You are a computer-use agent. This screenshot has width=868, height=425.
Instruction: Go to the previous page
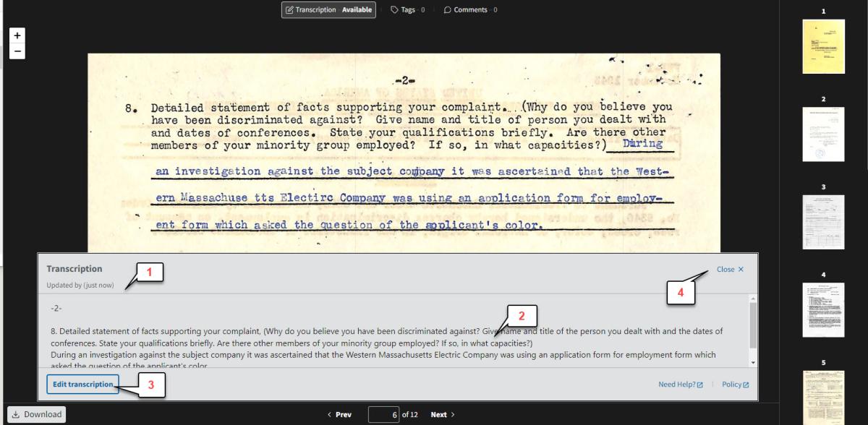pos(339,414)
